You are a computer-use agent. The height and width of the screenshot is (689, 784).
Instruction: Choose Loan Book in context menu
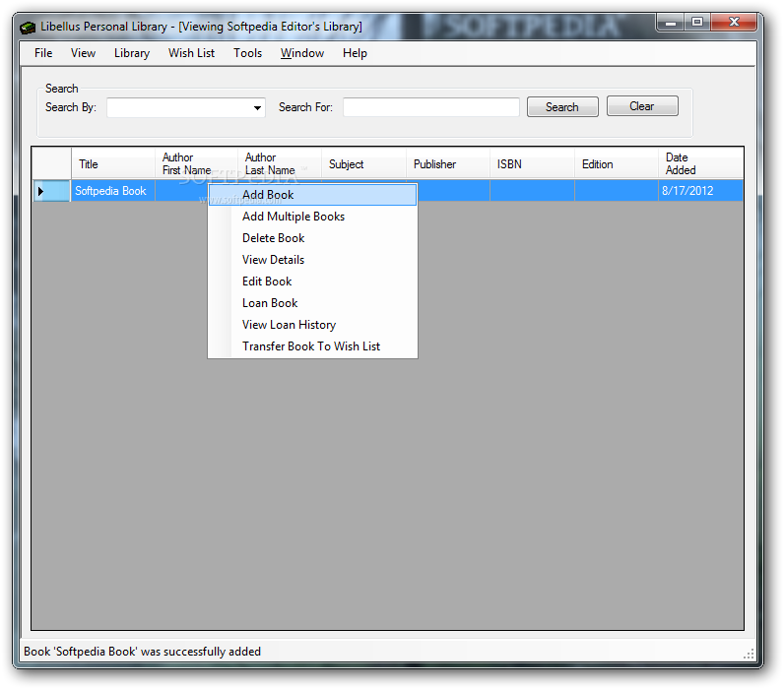click(312, 303)
